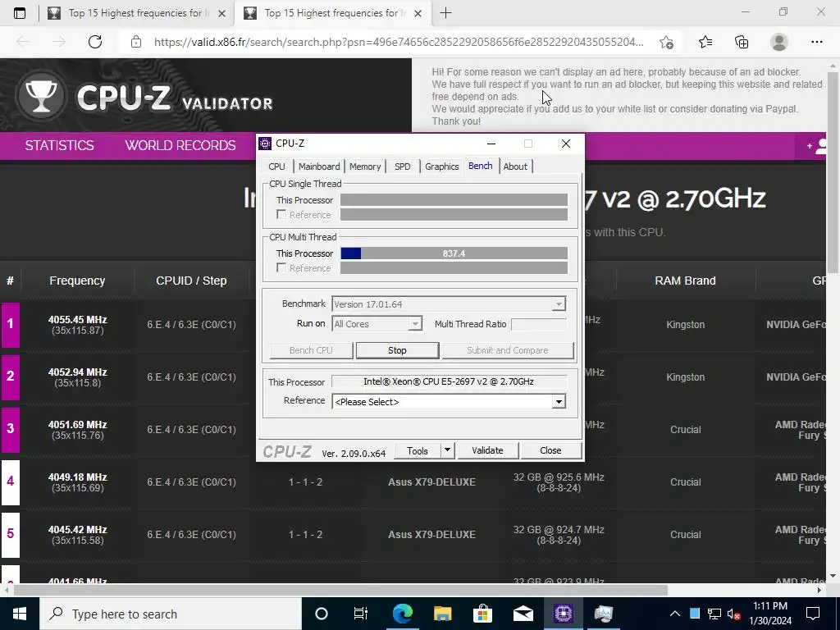Click the Windows search box
Viewport: 840px width, 630px height.
(x=171, y=614)
